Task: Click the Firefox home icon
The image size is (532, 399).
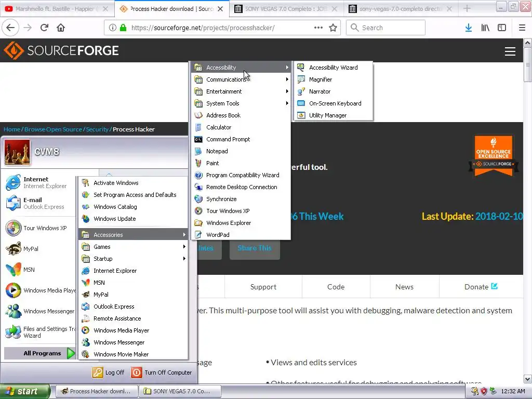Action: [x=61, y=28]
